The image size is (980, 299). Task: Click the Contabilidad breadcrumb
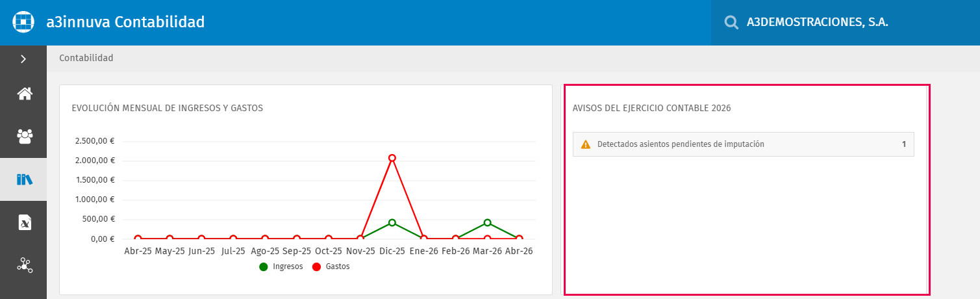(x=86, y=58)
